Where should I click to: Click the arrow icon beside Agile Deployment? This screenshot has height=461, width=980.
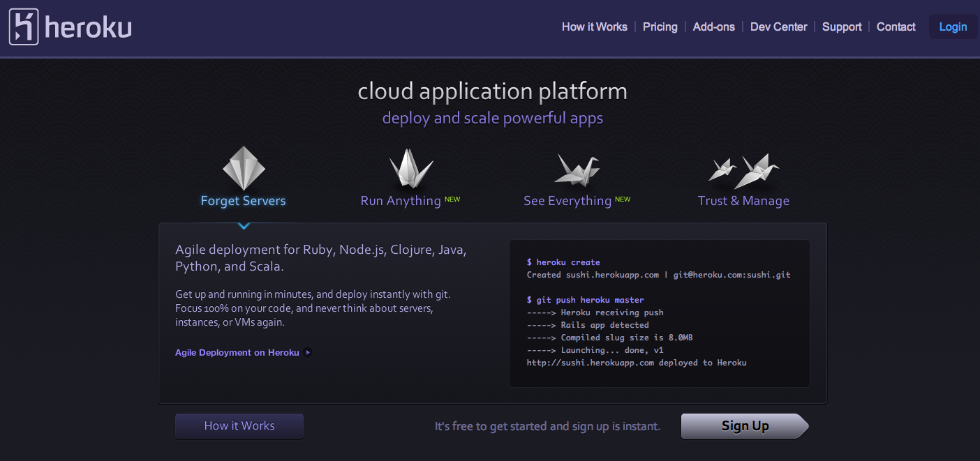(307, 352)
